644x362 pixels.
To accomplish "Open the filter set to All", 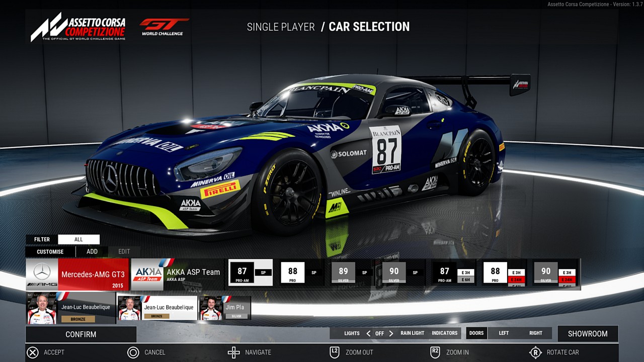I will [78, 239].
